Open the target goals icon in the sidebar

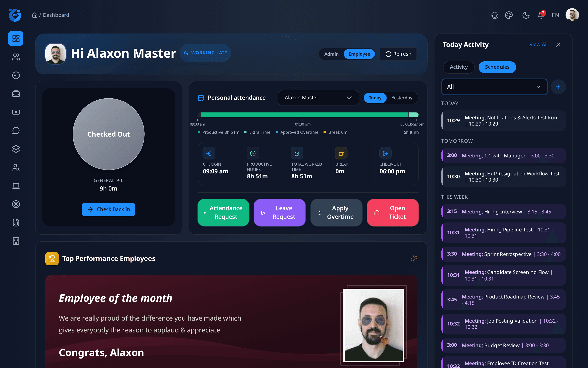coord(16,204)
